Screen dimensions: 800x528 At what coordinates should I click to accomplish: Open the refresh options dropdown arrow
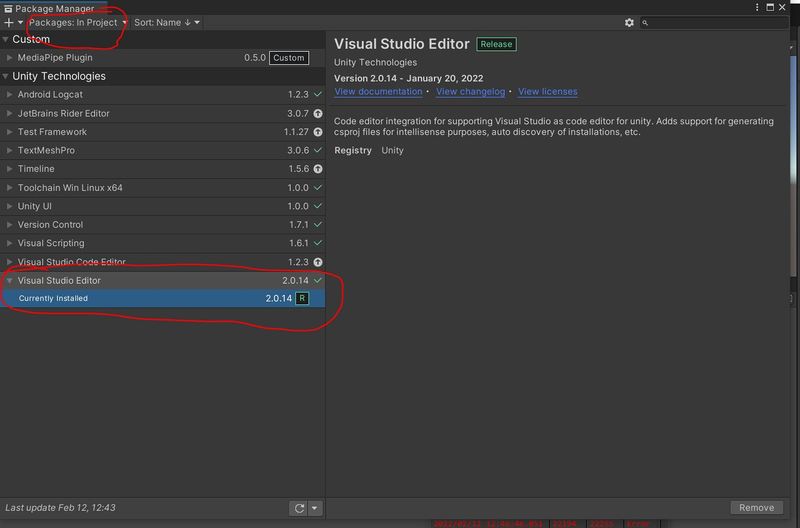[315, 508]
